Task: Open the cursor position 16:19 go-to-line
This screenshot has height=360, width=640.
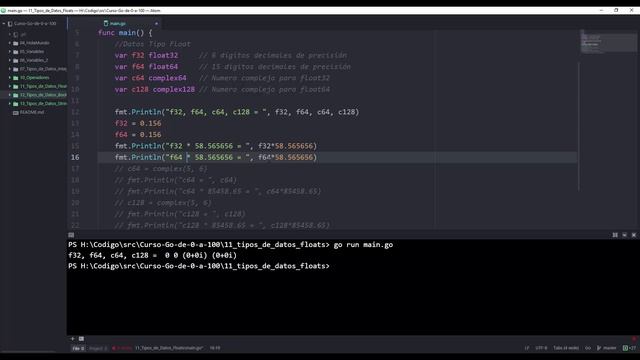Action: click(x=215, y=348)
